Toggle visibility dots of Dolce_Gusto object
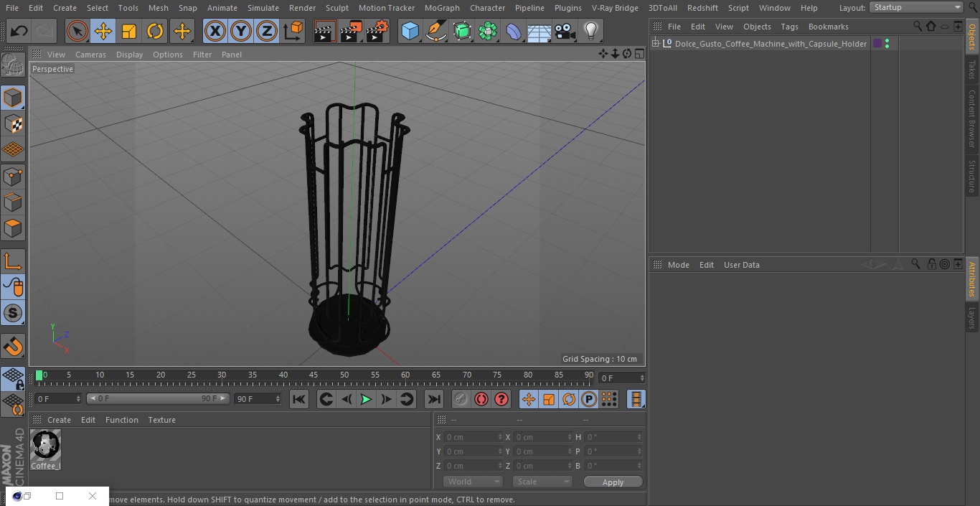Image resolution: width=980 pixels, height=506 pixels. point(887,44)
